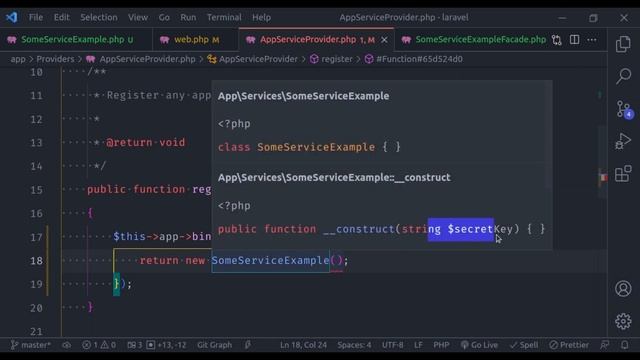Start the Go Live server
The height and width of the screenshot is (360, 640).
(x=479, y=345)
